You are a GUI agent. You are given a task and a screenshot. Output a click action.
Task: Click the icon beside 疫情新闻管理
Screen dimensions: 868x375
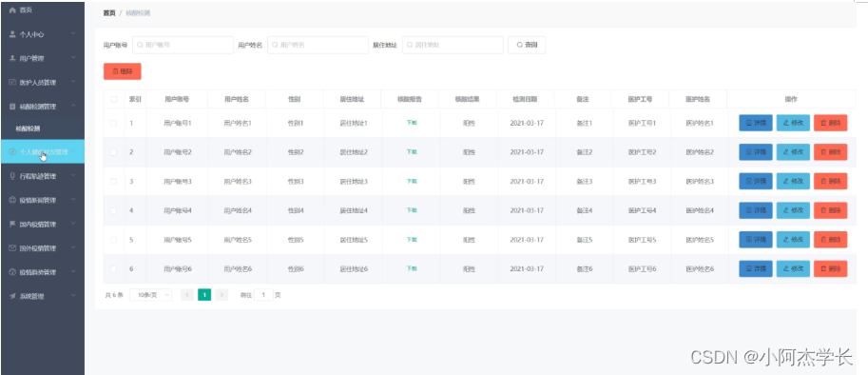pyautogui.click(x=12, y=200)
